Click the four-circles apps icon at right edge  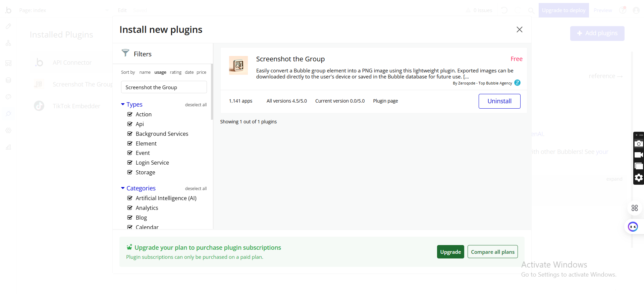635,208
